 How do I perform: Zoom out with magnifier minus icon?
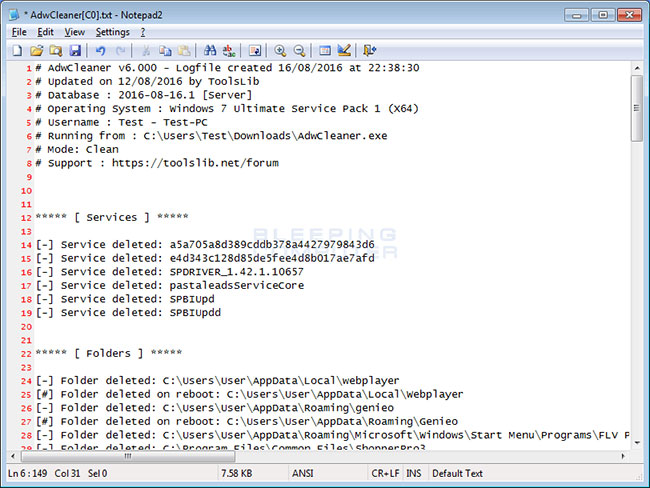299,51
